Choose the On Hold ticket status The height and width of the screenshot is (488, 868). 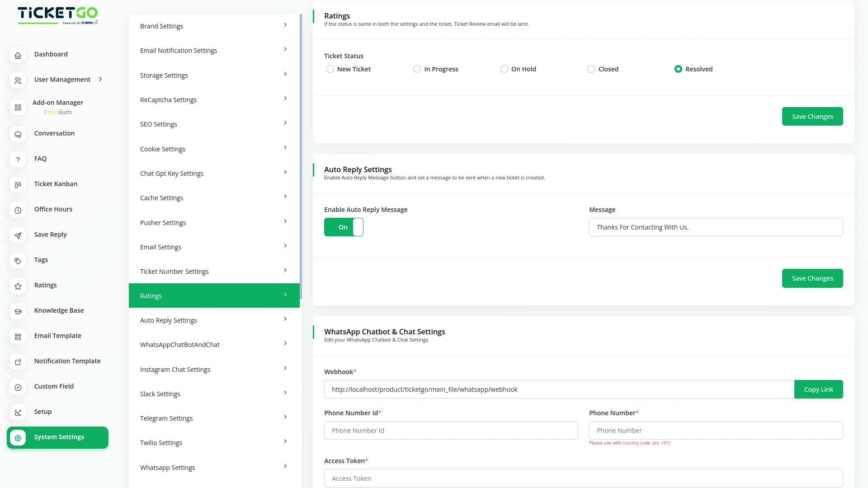pyautogui.click(x=504, y=69)
